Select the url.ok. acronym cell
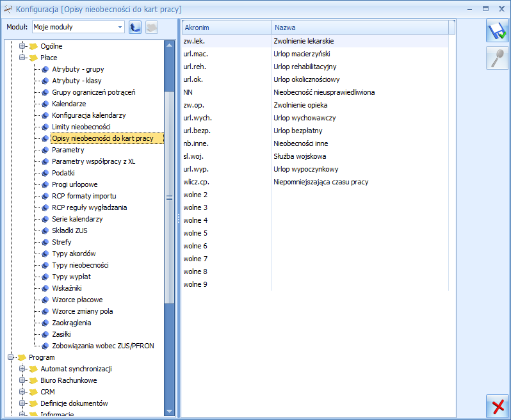This screenshot has height=420, width=511. tap(227, 79)
